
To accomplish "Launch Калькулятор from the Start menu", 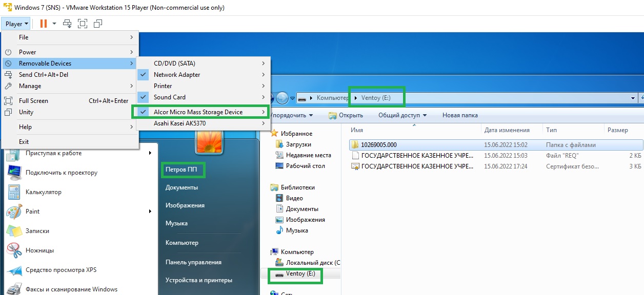I will coord(43,192).
